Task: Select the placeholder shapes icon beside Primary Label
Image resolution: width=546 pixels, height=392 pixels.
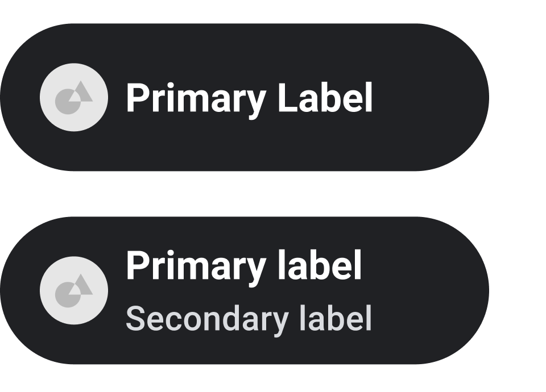Action: pyautogui.click(x=74, y=97)
